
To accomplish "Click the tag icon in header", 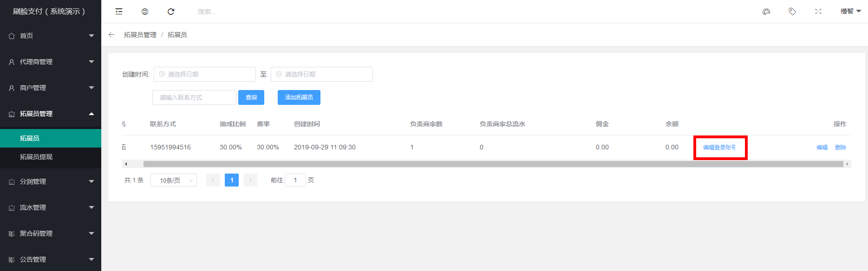I will point(792,12).
